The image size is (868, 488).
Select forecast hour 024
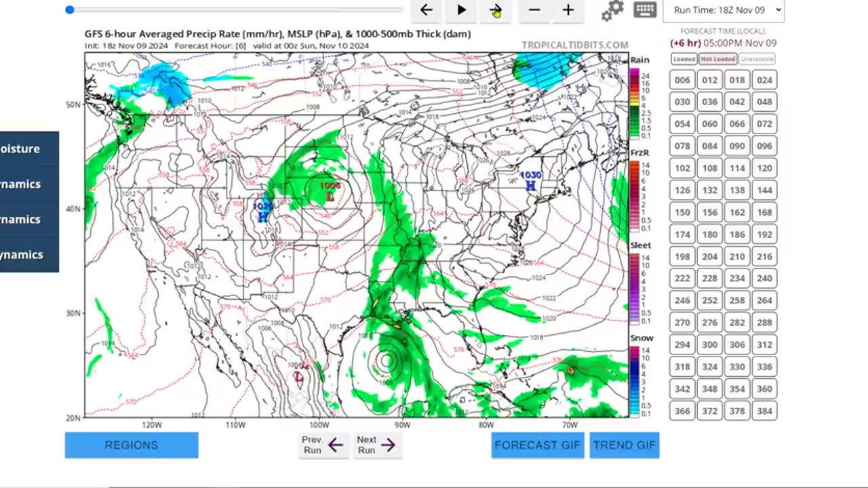[x=764, y=80]
